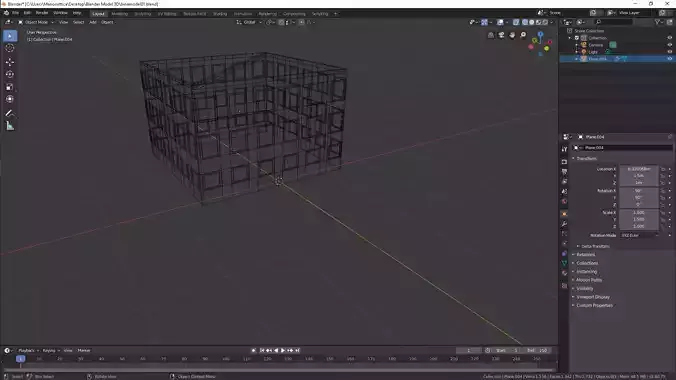The image size is (676, 380).
Task: Expand the Viewport Display panel
Action: (x=593, y=297)
